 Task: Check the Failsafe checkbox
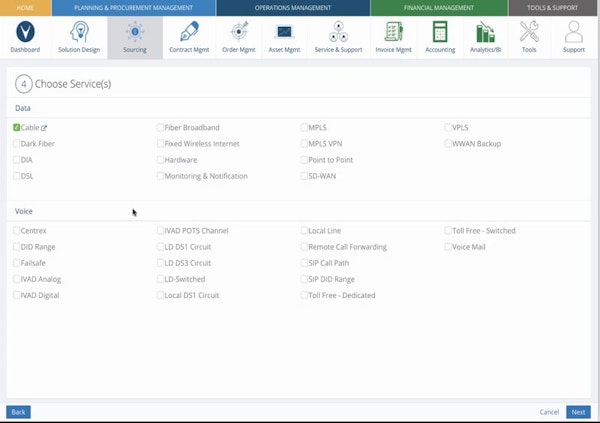[x=16, y=263]
